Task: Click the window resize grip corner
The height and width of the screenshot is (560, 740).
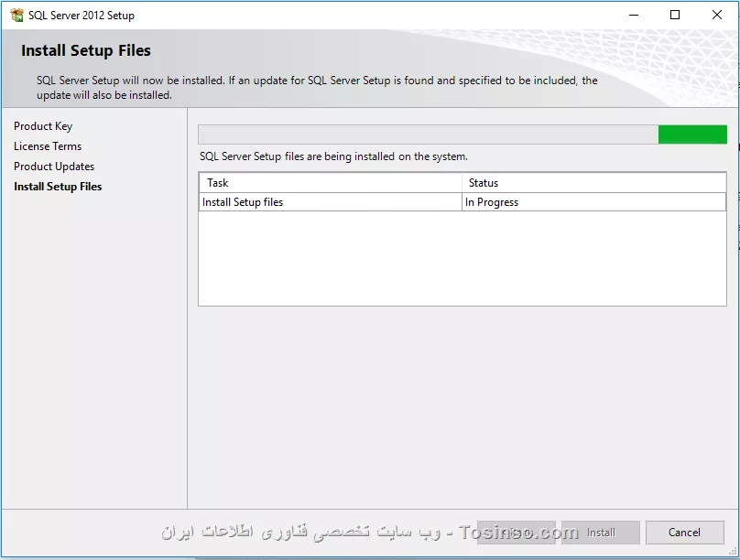Action: (x=733, y=552)
